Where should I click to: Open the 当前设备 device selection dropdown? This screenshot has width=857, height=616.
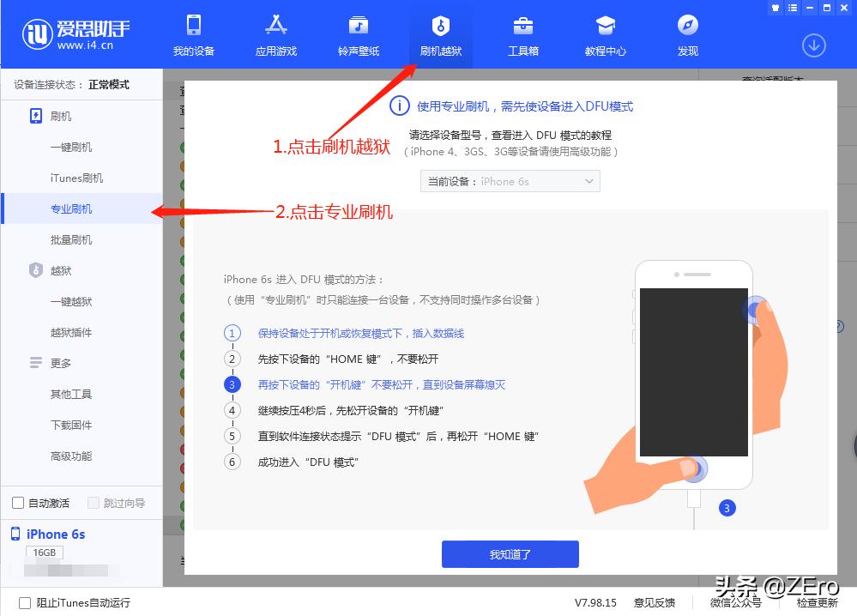click(x=510, y=181)
